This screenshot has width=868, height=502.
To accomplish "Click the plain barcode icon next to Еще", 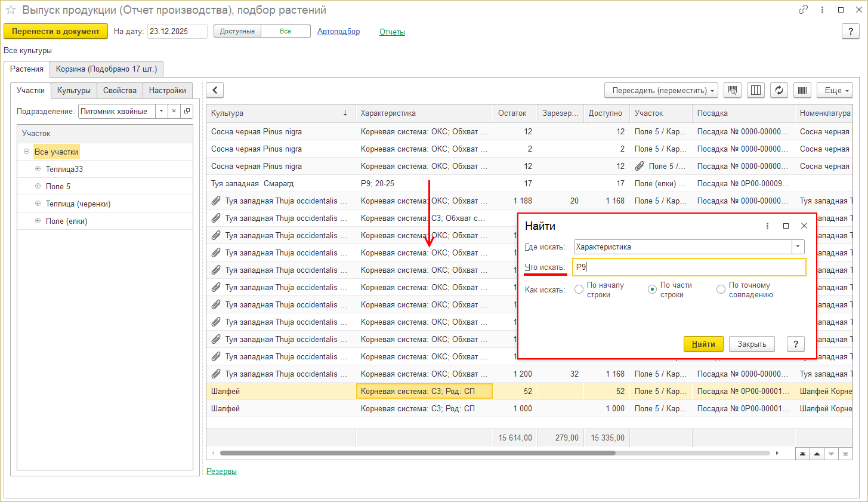I will click(802, 91).
